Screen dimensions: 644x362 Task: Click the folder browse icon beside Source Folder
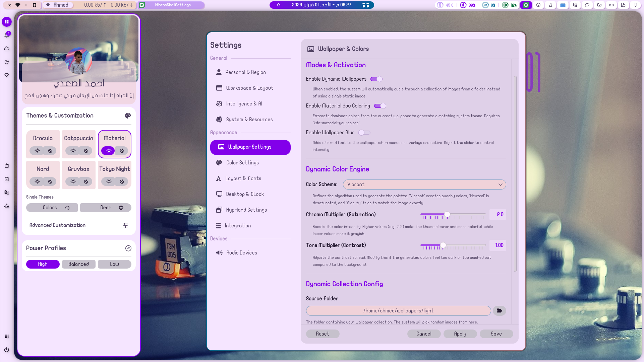click(499, 311)
